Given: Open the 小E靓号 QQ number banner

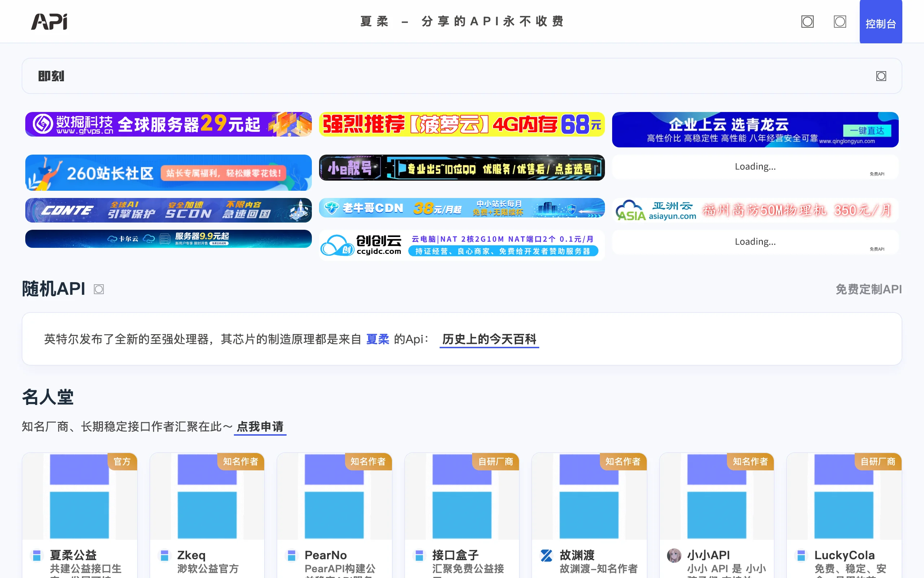Looking at the screenshot, I should [x=462, y=167].
